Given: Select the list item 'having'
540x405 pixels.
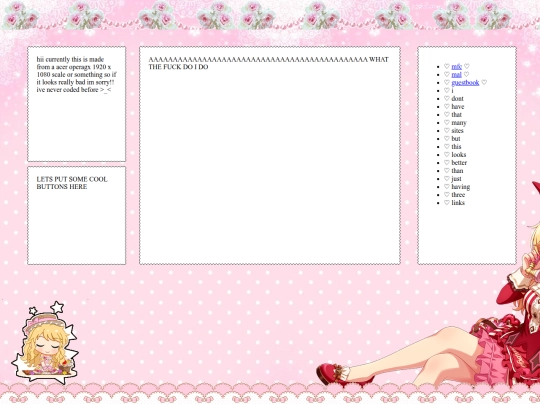Looking at the screenshot, I should tap(460, 187).
